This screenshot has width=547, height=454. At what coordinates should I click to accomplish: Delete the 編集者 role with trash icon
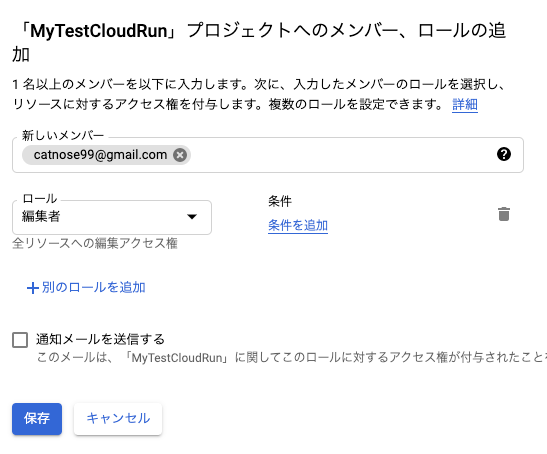[x=504, y=214]
